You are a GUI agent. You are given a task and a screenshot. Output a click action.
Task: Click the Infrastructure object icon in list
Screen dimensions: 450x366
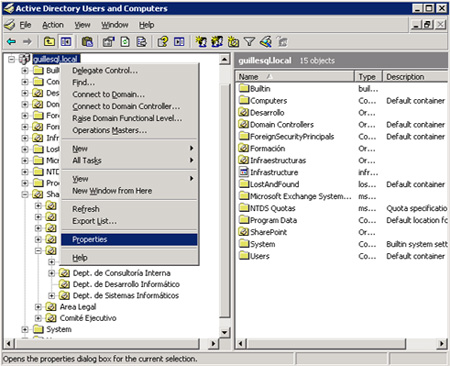pyautogui.click(x=244, y=172)
